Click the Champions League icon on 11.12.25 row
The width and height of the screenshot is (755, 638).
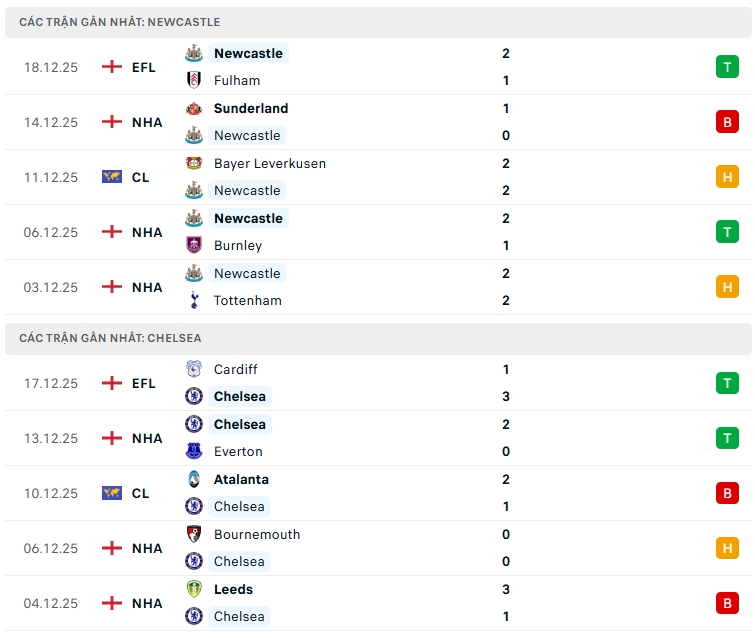point(112,177)
